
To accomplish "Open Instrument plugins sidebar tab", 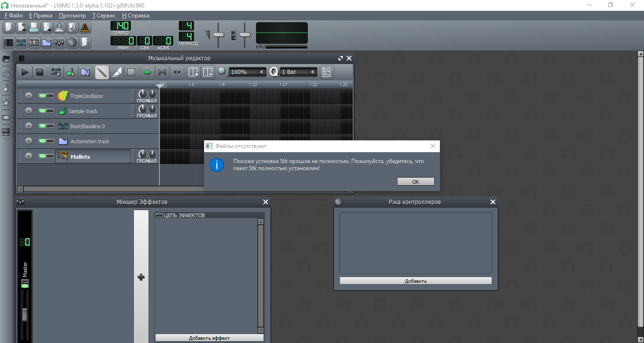I will click(x=7, y=59).
